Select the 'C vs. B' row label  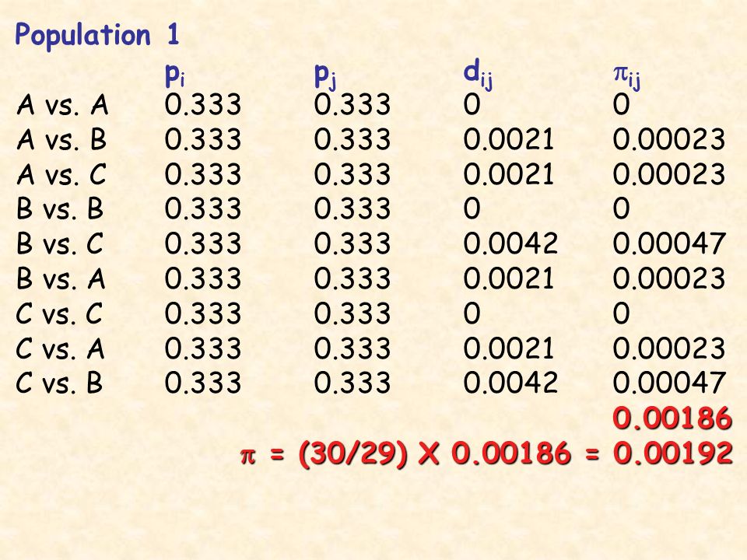coord(59,383)
